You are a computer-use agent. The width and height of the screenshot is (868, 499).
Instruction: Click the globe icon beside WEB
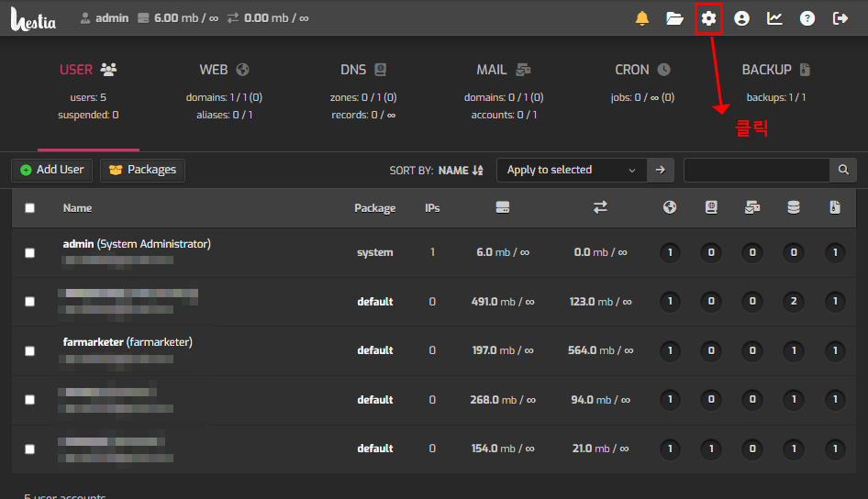pos(242,69)
